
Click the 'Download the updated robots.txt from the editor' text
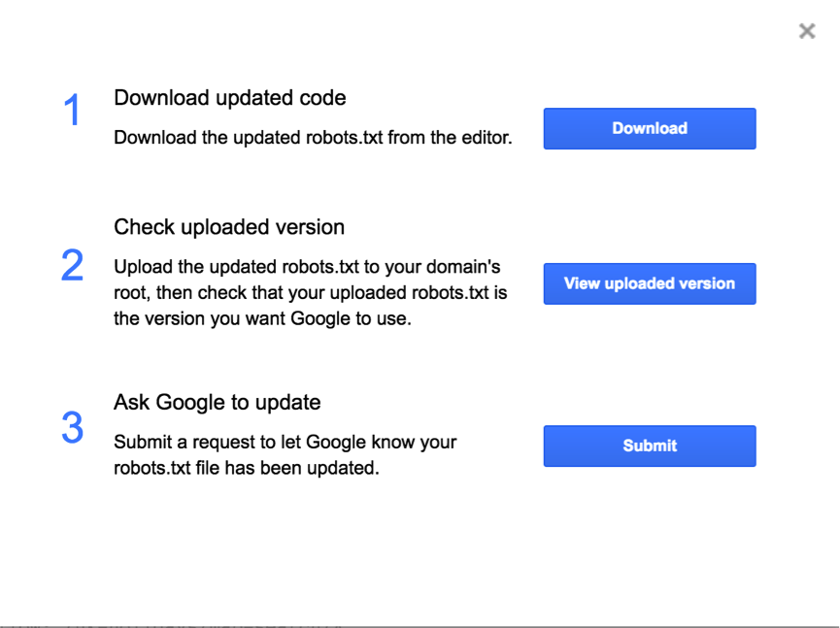click(x=313, y=138)
